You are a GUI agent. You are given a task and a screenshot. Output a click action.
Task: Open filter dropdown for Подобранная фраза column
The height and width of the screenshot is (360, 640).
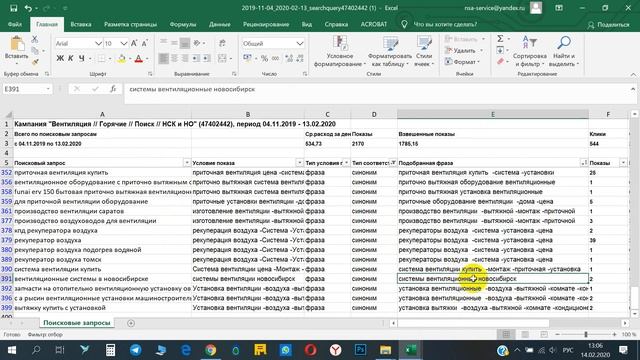[584, 163]
